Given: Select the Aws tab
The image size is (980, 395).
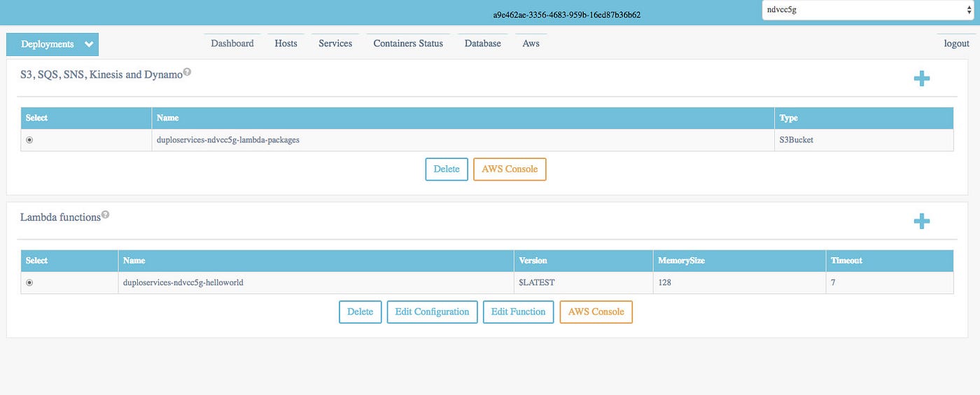Looking at the screenshot, I should [531, 43].
